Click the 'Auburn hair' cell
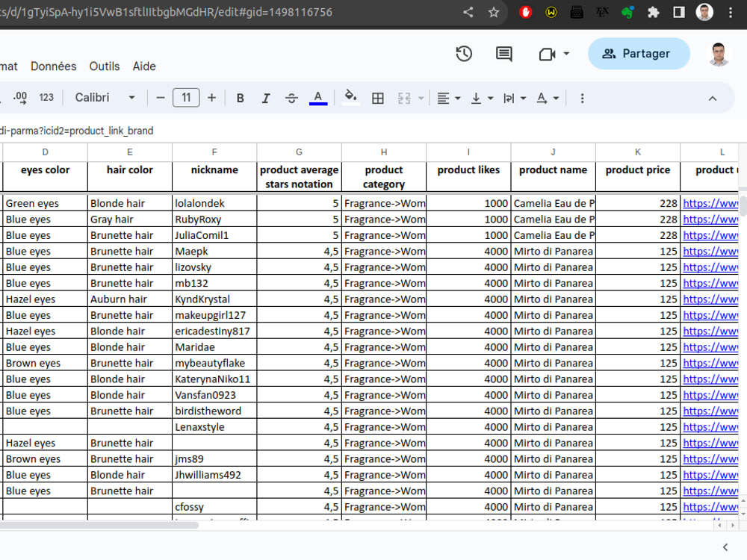This screenshot has height=560, width=747. pyautogui.click(x=129, y=299)
